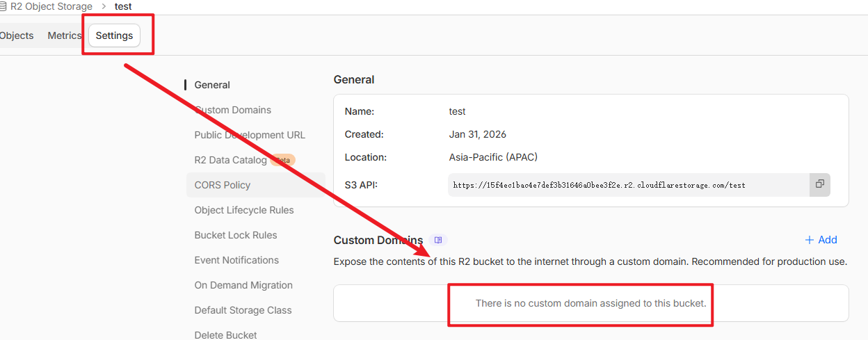Open Object Lifecycle Rules section
868x340 pixels.
click(x=244, y=210)
